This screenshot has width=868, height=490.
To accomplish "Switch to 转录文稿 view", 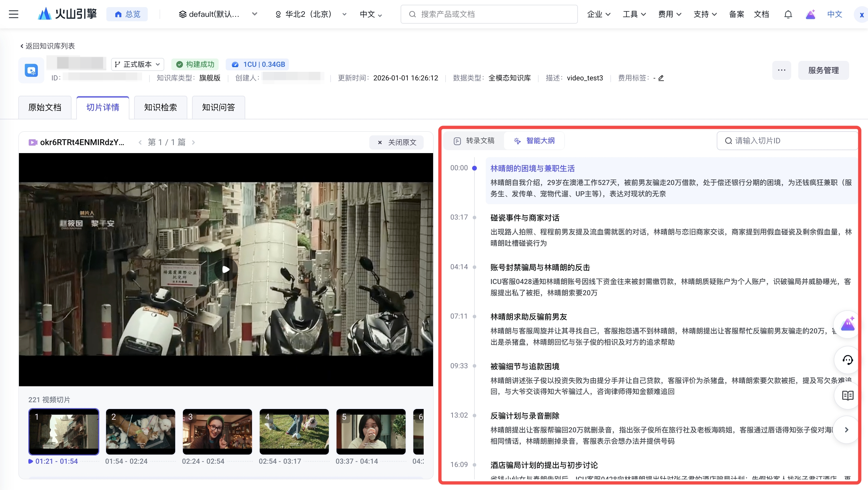I will (474, 141).
